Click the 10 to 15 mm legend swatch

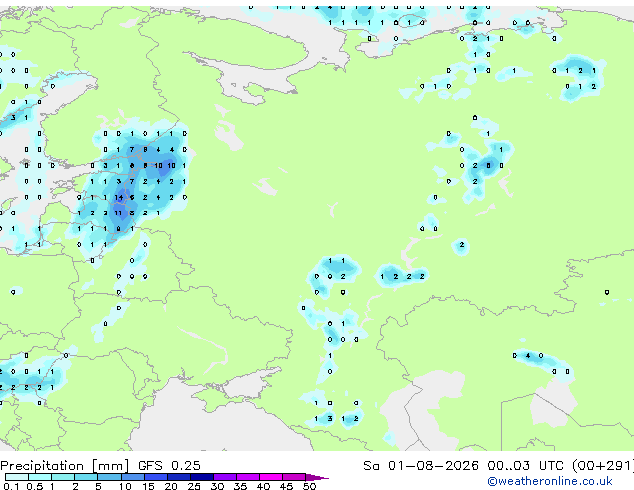coord(133,477)
